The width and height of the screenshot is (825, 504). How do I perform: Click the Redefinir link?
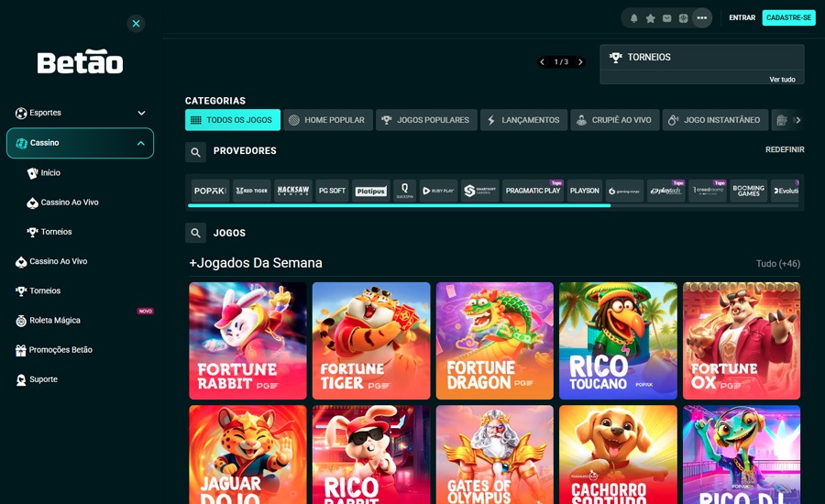785,150
